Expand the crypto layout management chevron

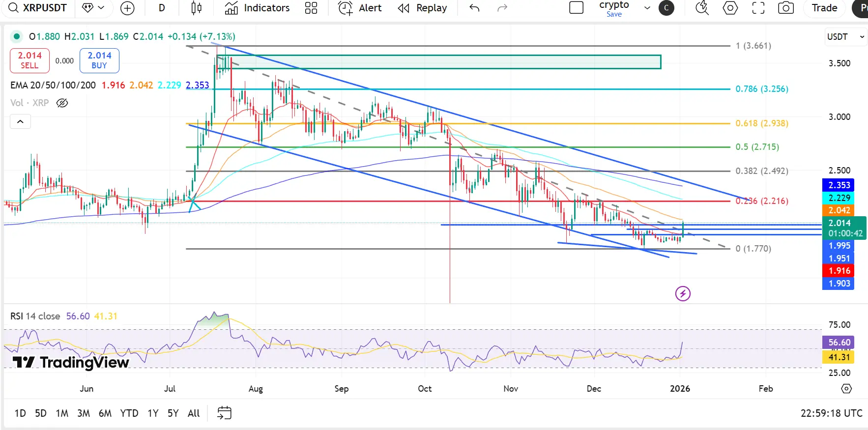tap(647, 8)
